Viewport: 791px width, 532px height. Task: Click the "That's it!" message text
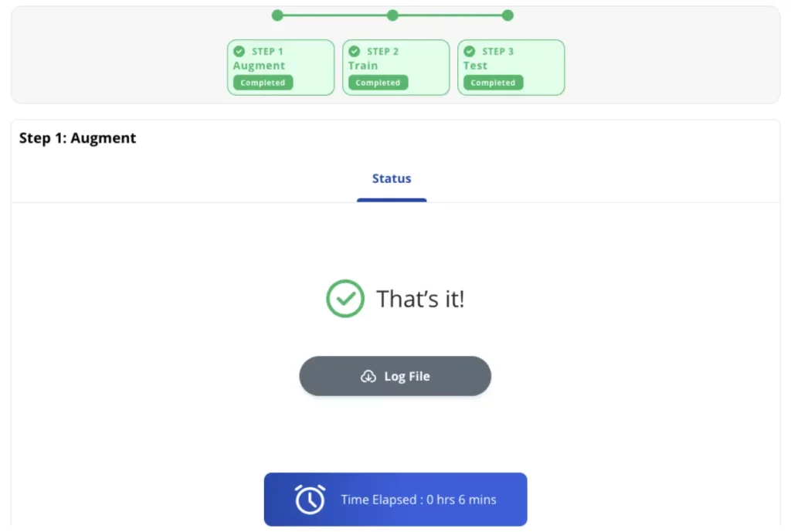(x=420, y=299)
